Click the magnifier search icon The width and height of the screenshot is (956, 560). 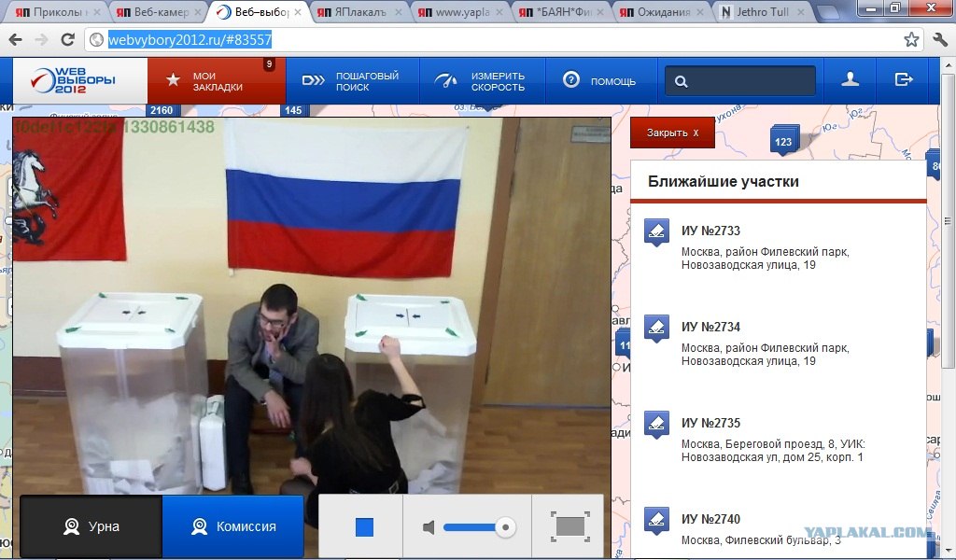(681, 81)
